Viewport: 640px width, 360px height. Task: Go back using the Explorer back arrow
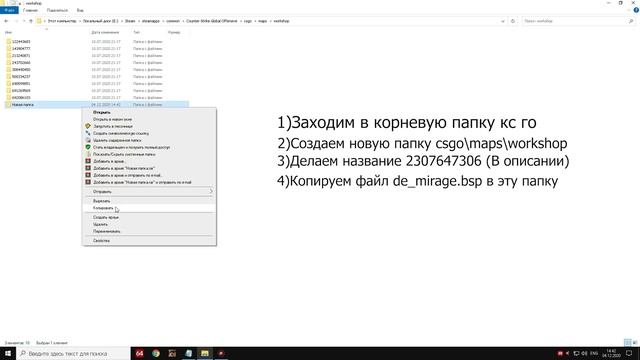coord(6,21)
